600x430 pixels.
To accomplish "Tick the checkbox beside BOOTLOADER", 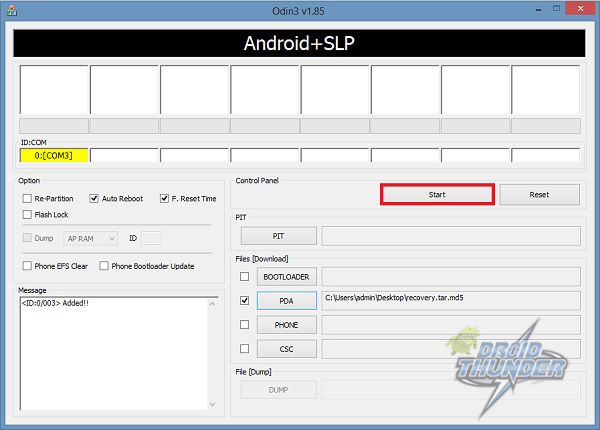I will coord(244,277).
